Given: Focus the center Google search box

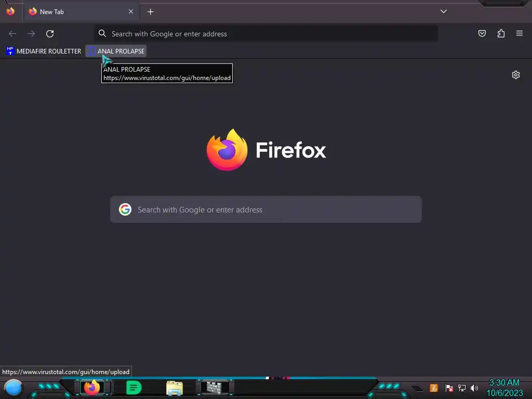Looking at the screenshot, I should click(x=265, y=209).
